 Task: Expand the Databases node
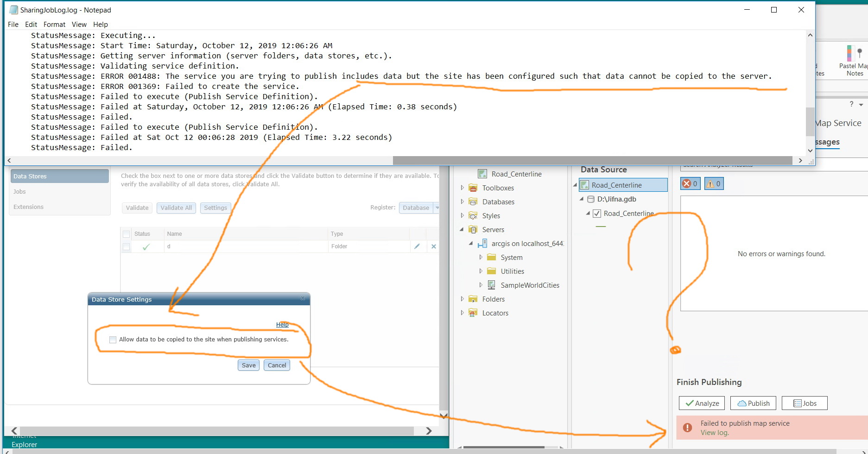(462, 202)
